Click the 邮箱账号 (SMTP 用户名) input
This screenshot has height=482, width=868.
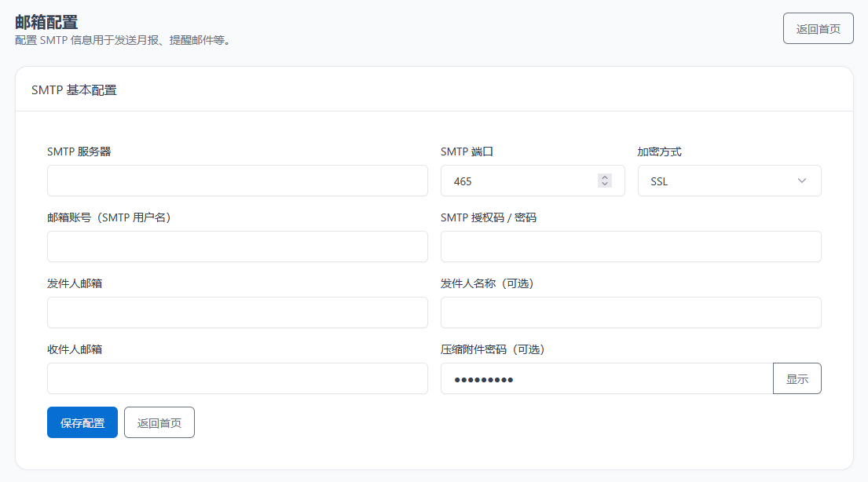[x=237, y=246]
